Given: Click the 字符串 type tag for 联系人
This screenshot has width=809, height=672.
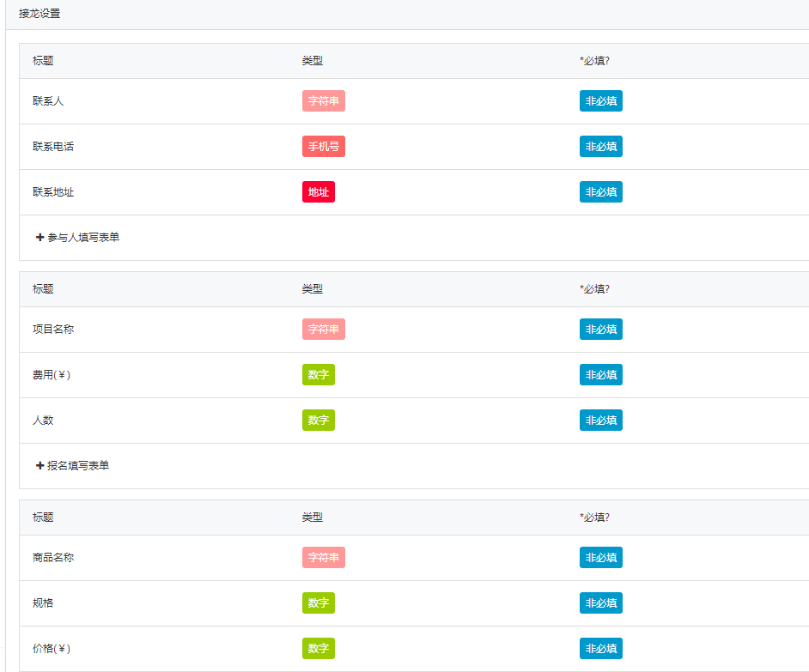Looking at the screenshot, I should (x=323, y=101).
